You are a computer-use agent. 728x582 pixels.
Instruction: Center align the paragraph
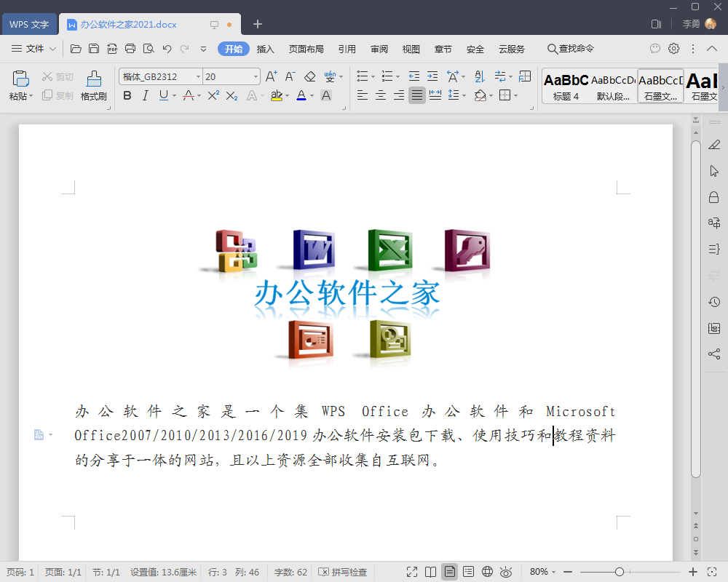[381, 95]
